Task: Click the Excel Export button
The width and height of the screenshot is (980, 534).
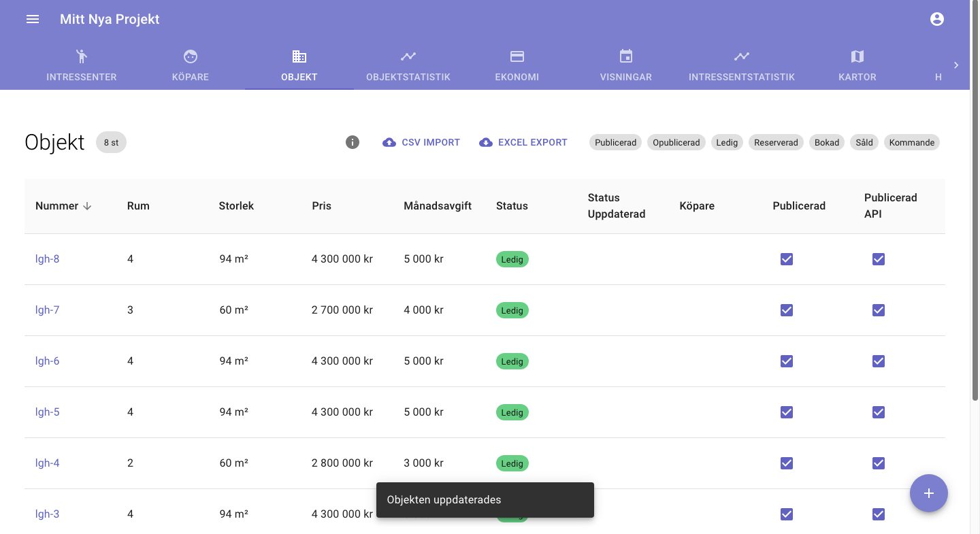Action: [523, 142]
